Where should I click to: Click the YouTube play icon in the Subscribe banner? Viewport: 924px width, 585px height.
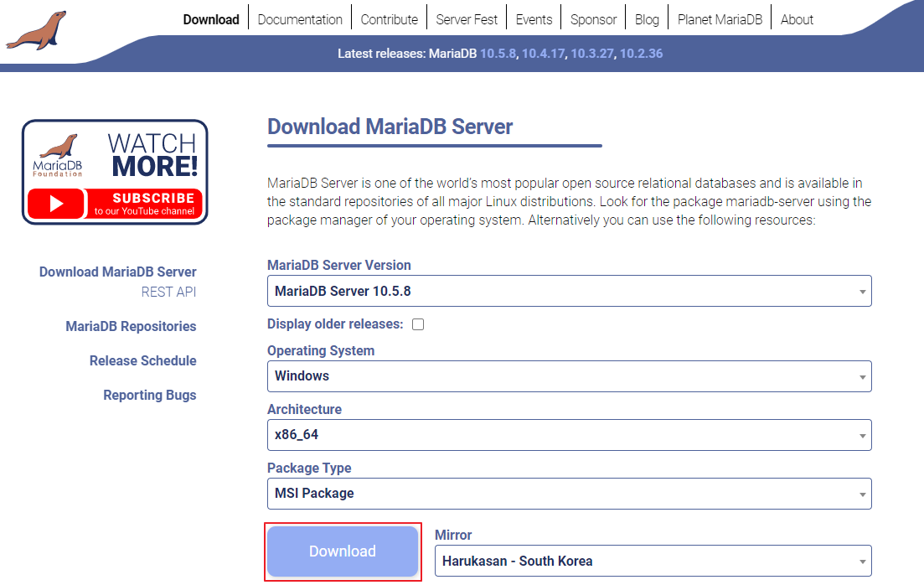(56, 204)
